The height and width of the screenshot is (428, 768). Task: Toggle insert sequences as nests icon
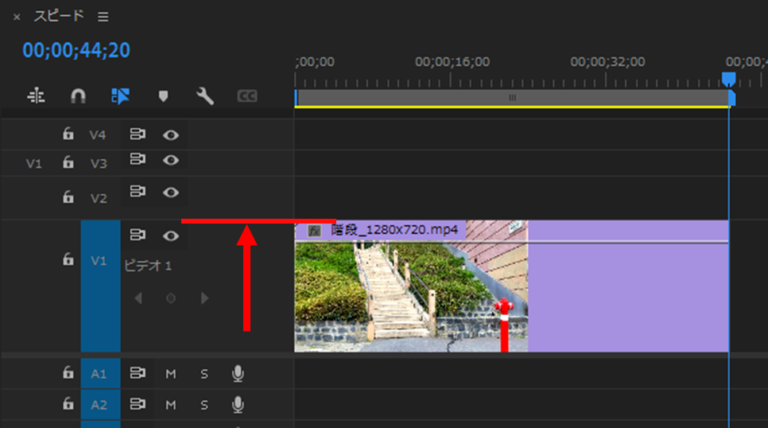37,96
